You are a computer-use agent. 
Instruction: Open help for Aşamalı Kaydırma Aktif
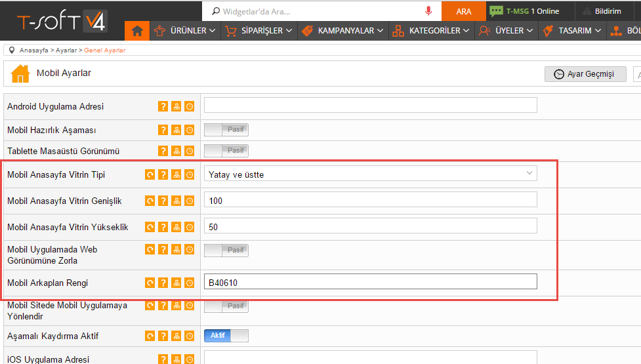163,336
